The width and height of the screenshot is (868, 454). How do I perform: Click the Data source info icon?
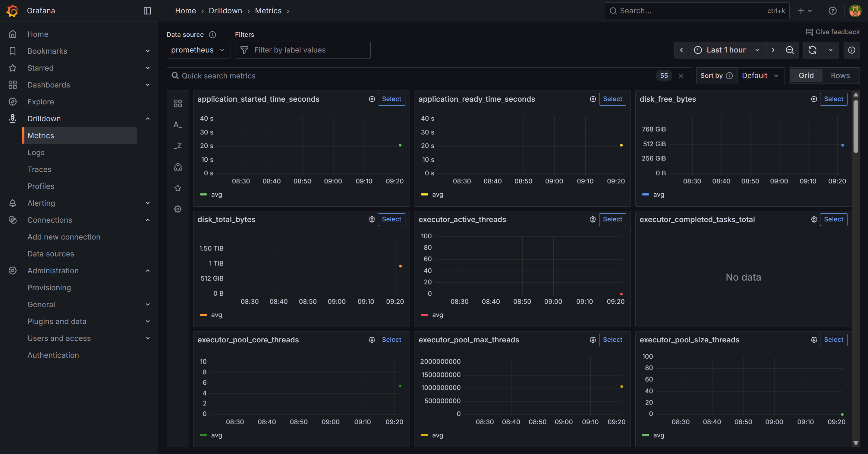coord(212,35)
